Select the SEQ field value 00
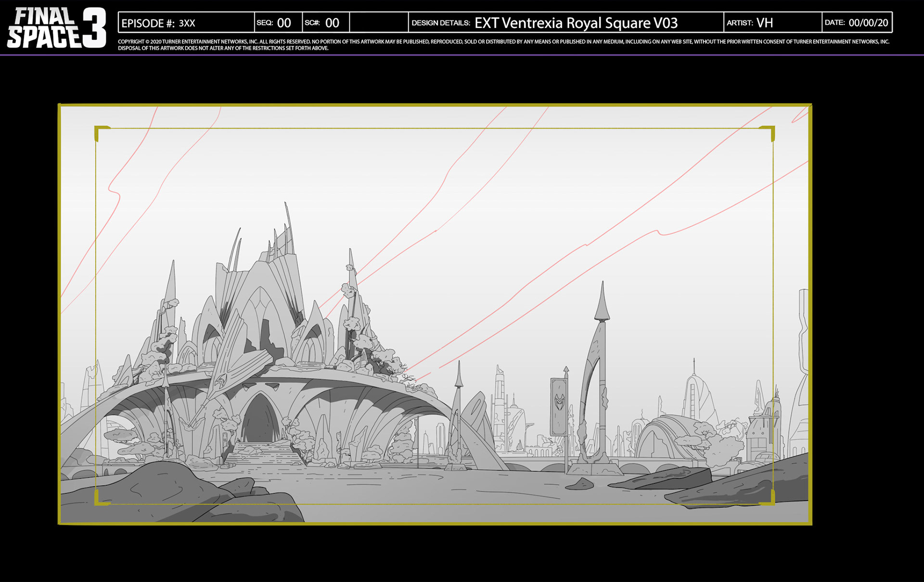Image resolution: width=924 pixels, height=582 pixels. click(284, 23)
